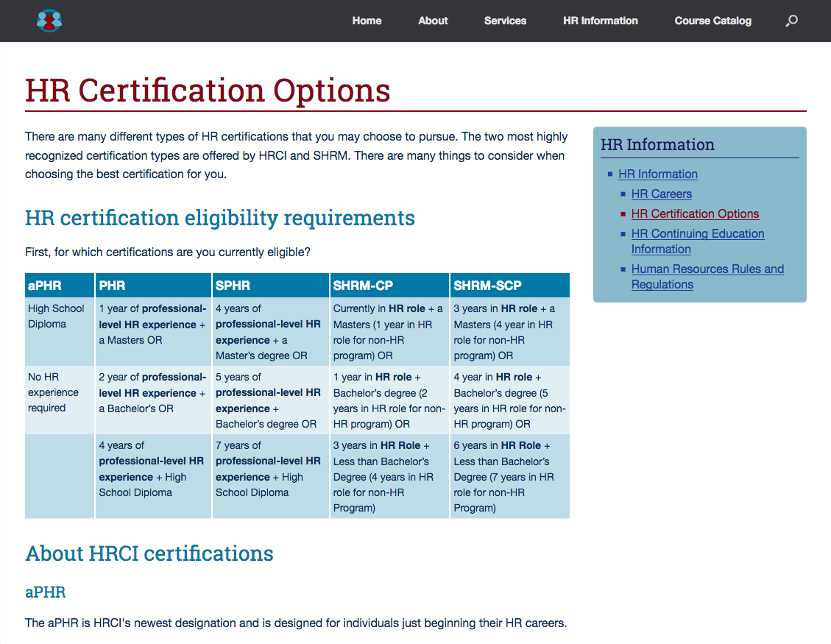Select the SPHR column header in table
Screen dimensions: 831x644
[233, 286]
